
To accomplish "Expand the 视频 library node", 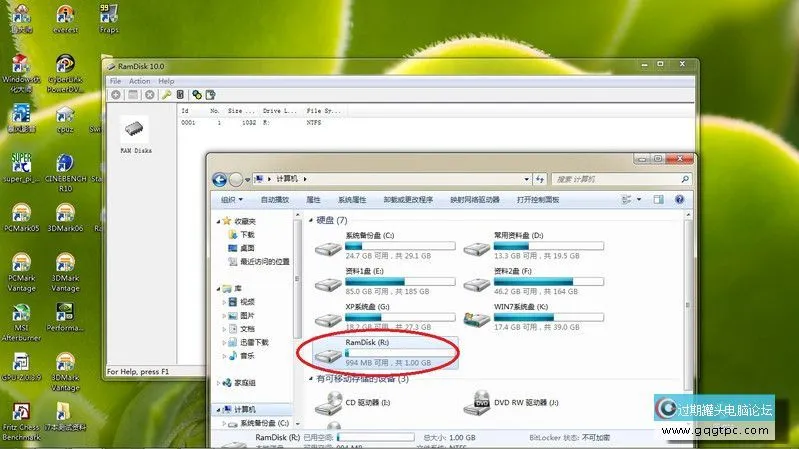I will coord(224,302).
